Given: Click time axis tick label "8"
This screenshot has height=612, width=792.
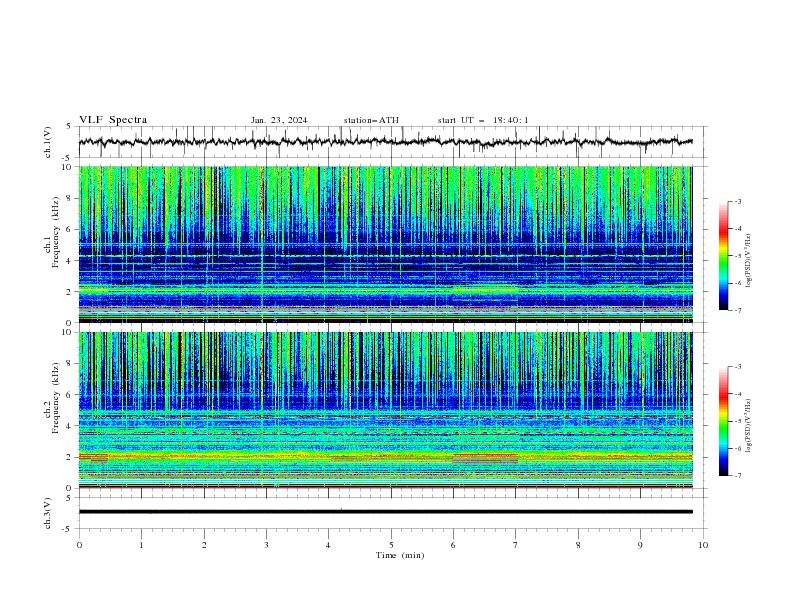Looking at the screenshot, I should click(x=578, y=545).
